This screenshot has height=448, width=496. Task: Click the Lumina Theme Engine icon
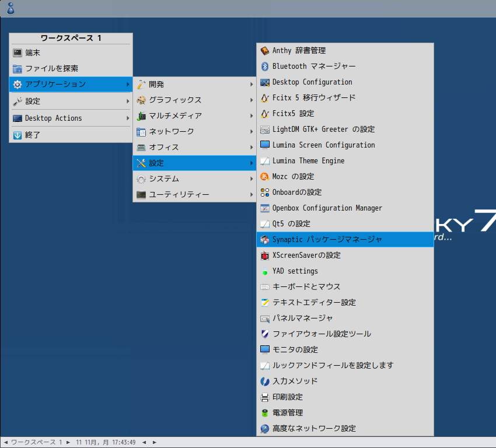[265, 161]
